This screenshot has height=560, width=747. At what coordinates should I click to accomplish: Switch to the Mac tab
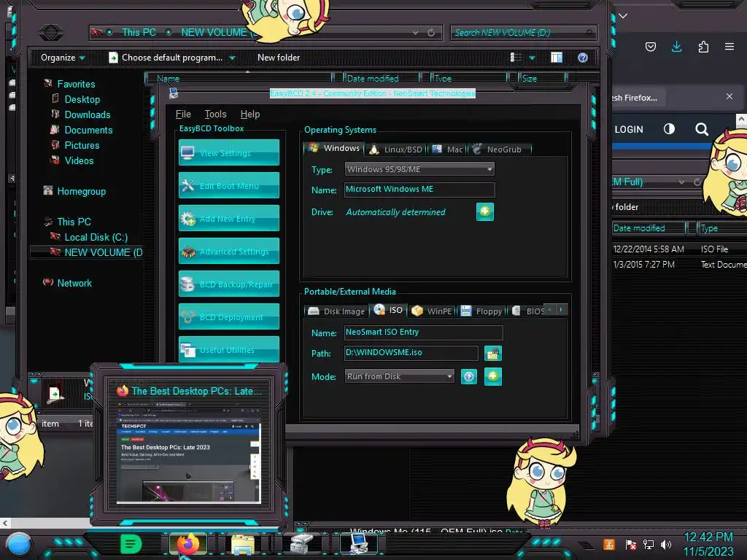coord(447,149)
